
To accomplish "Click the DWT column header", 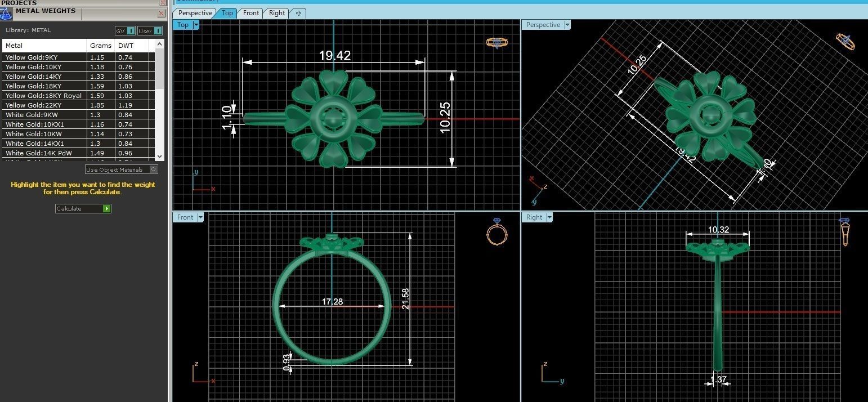I will (x=132, y=46).
